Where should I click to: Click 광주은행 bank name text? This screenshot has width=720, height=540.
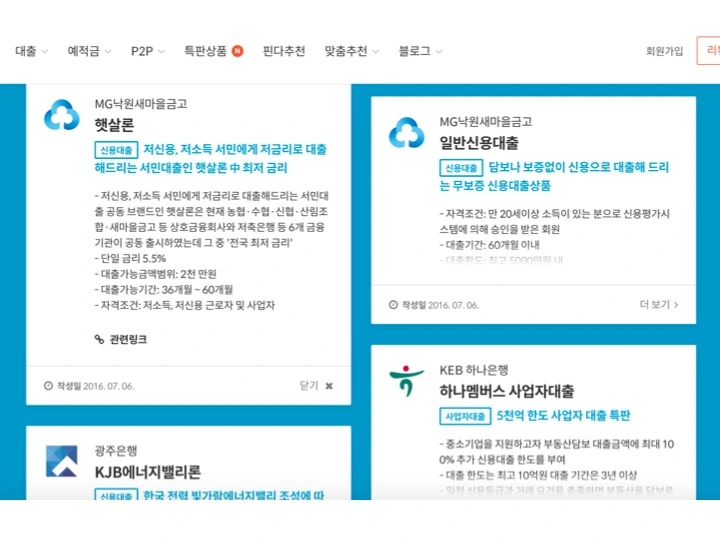(116, 451)
